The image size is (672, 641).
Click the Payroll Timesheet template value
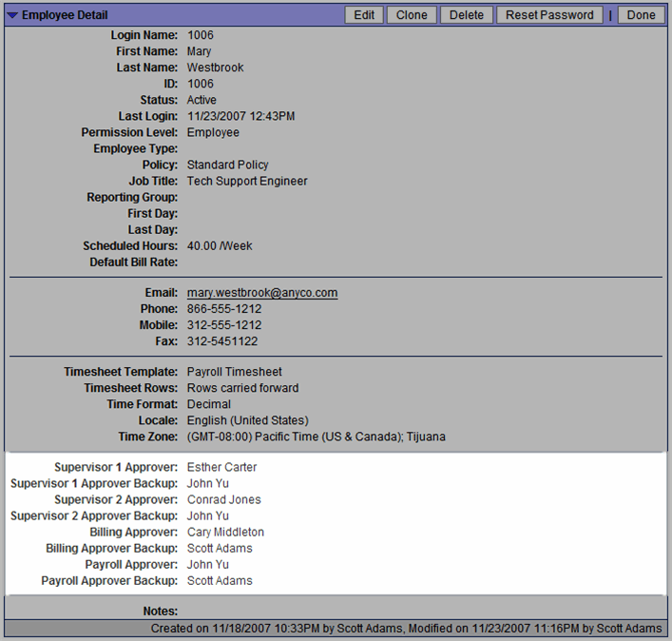[234, 372]
